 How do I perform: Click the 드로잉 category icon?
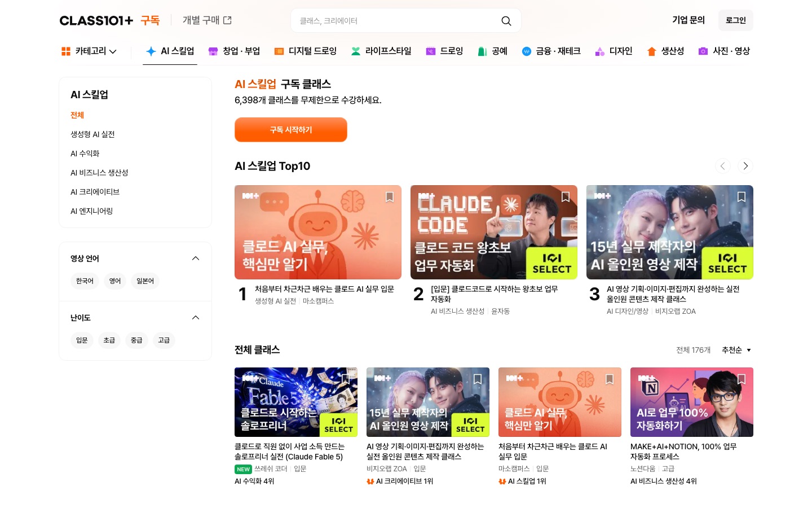point(430,51)
